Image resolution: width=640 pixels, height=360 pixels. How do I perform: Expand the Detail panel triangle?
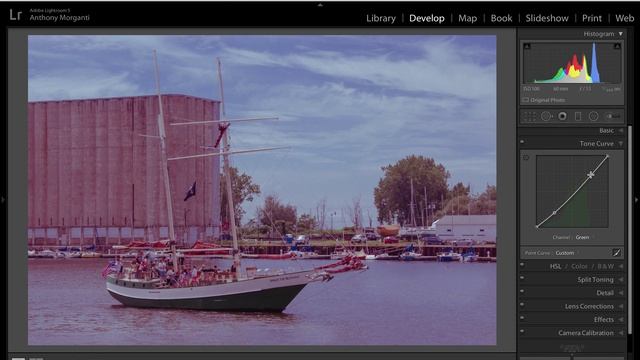click(621, 293)
